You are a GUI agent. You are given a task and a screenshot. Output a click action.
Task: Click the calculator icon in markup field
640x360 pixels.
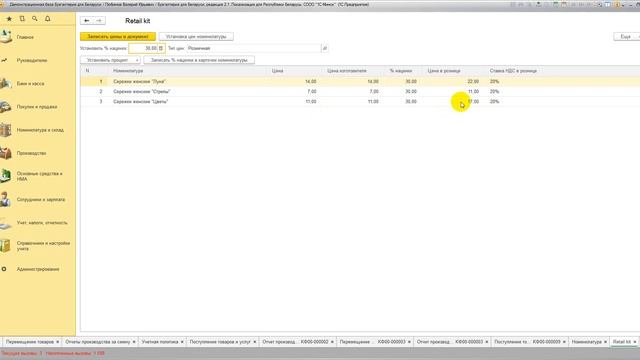(161, 48)
